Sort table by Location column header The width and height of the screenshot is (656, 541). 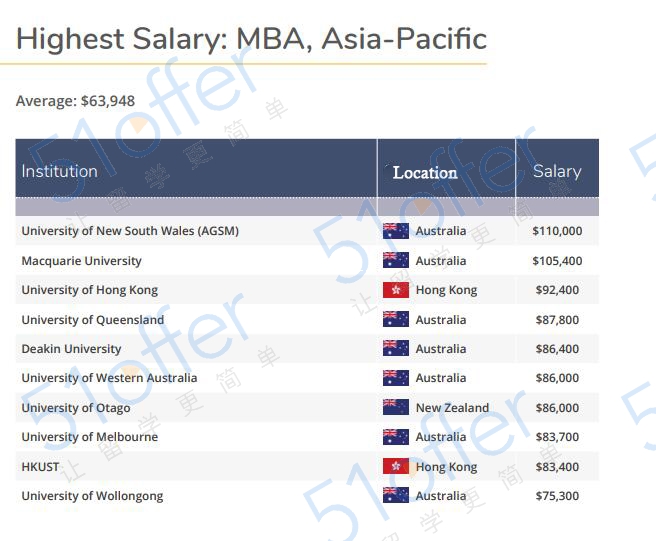pyautogui.click(x=425, y=173)
